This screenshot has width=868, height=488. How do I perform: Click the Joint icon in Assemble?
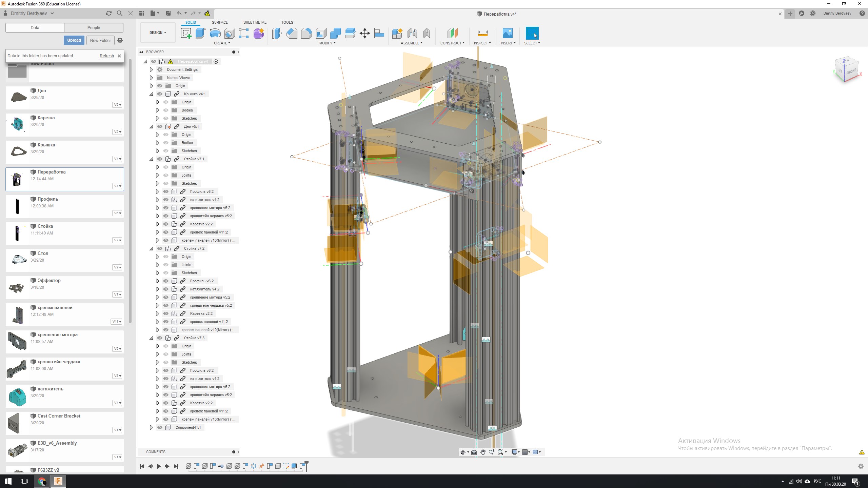412,33
